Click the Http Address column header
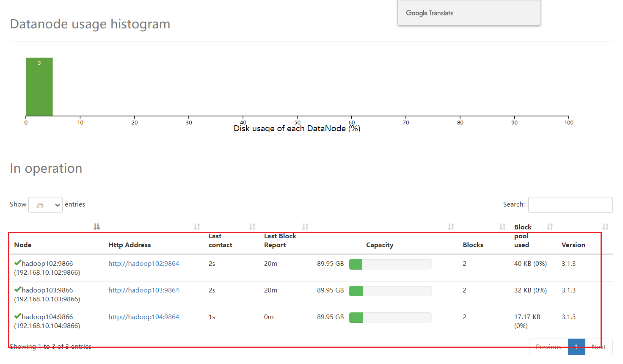The image size is (623, 364). click(130, 245)
